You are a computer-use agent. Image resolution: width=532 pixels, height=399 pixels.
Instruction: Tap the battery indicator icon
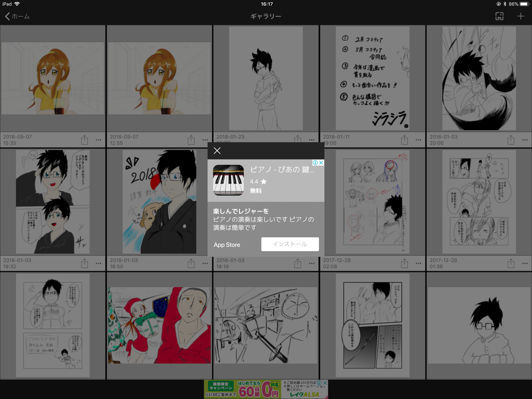(x=524, y=4)
